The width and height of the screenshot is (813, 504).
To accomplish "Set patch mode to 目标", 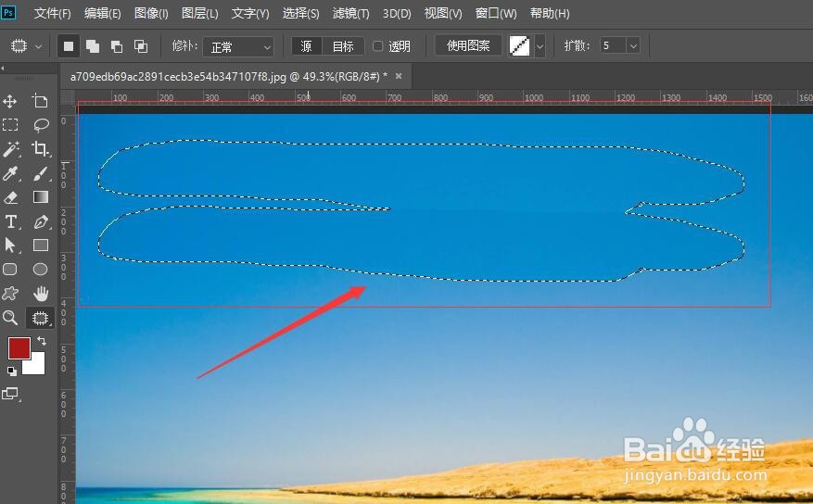I will pos(343,46).
